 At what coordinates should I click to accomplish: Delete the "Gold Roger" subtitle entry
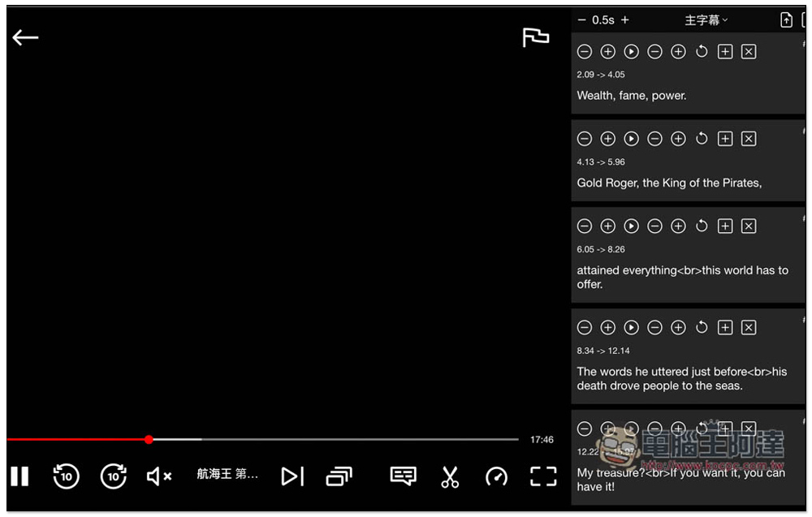click(749, 139)
